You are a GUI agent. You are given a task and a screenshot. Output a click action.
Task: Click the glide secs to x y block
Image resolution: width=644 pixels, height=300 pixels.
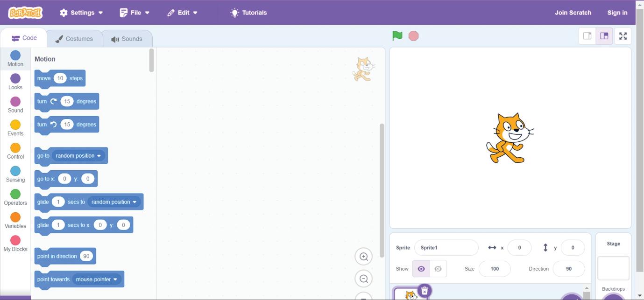[84, 225]
